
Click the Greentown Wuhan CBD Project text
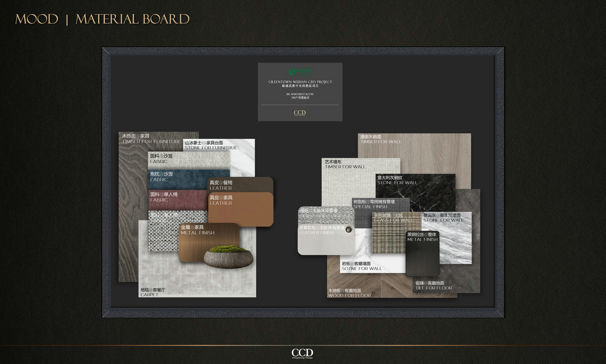point(300,82)
